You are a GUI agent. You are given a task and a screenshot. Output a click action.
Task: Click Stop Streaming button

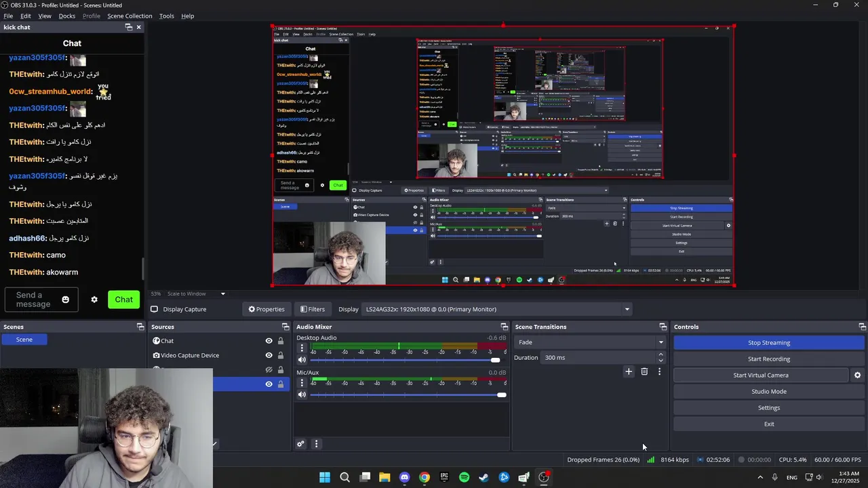tap(769, 343)
